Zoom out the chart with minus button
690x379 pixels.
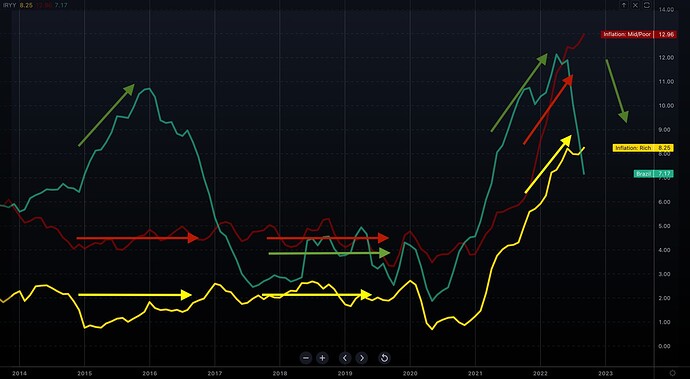306,358
